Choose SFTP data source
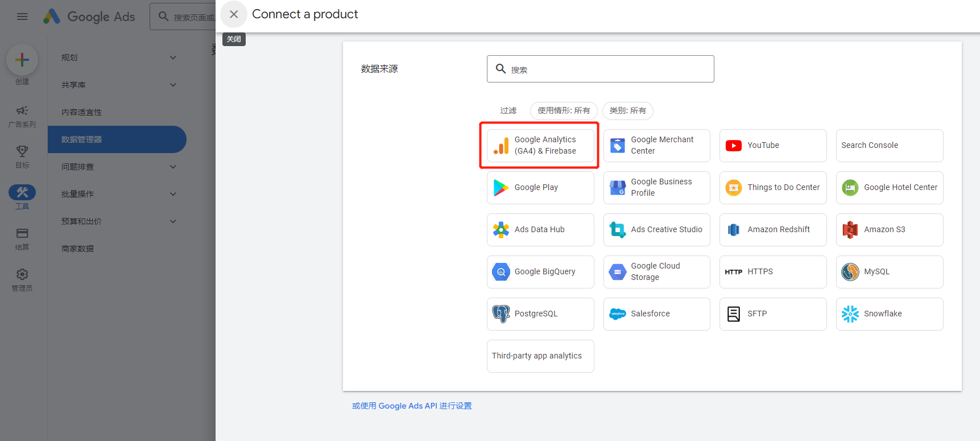This screenshot has width=980, height=441. [773, 314]
